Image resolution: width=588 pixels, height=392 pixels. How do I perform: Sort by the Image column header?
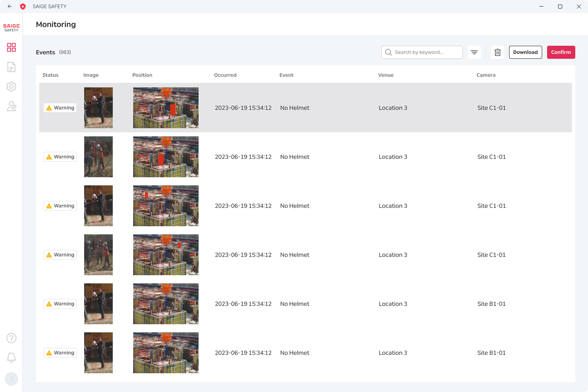(x=91, y=75)
